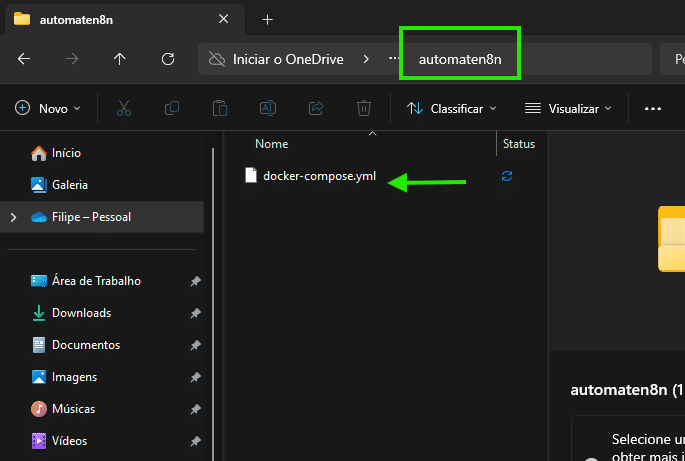
Task: Click the Cut scissors icon
Action: [x=124, y=108]
